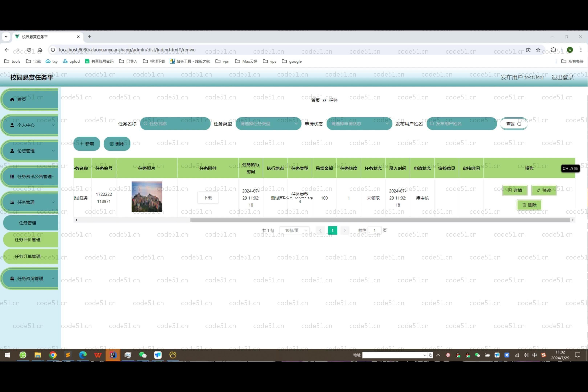The image size is (588, 392).
Task: Click 新增 to add task
Action: pos(87,144)
